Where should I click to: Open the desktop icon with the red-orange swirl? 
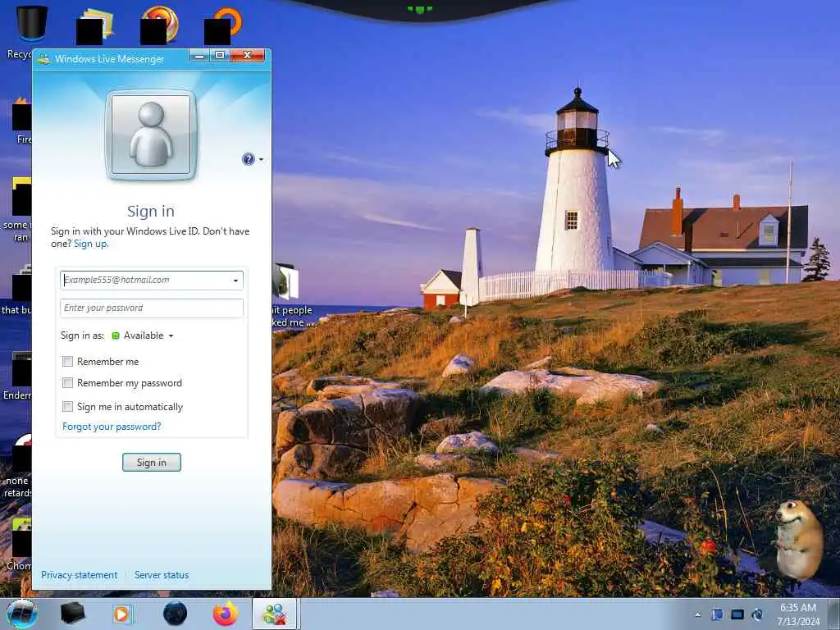coord(159,25)
